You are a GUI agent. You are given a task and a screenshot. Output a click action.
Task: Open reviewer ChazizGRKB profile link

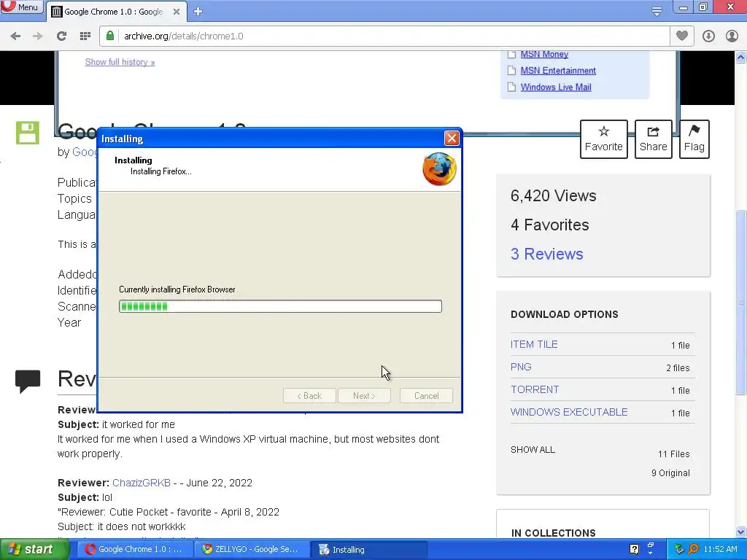(x=142, y=483)
